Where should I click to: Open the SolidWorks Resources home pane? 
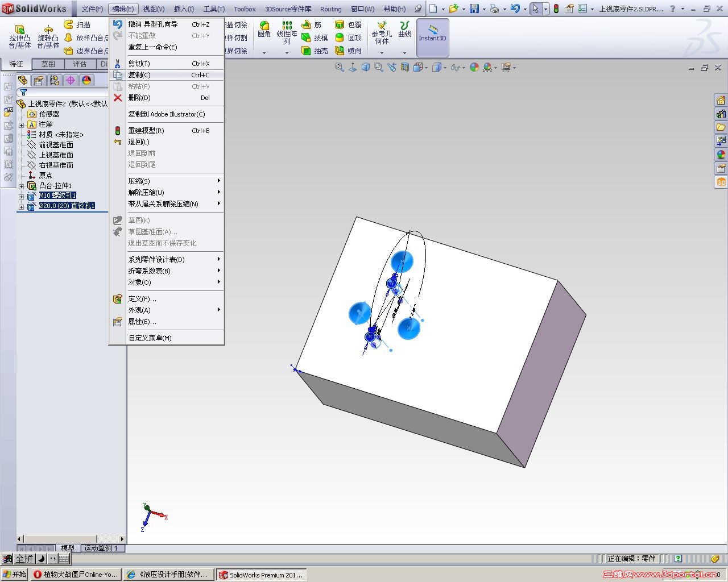(721, 101)
